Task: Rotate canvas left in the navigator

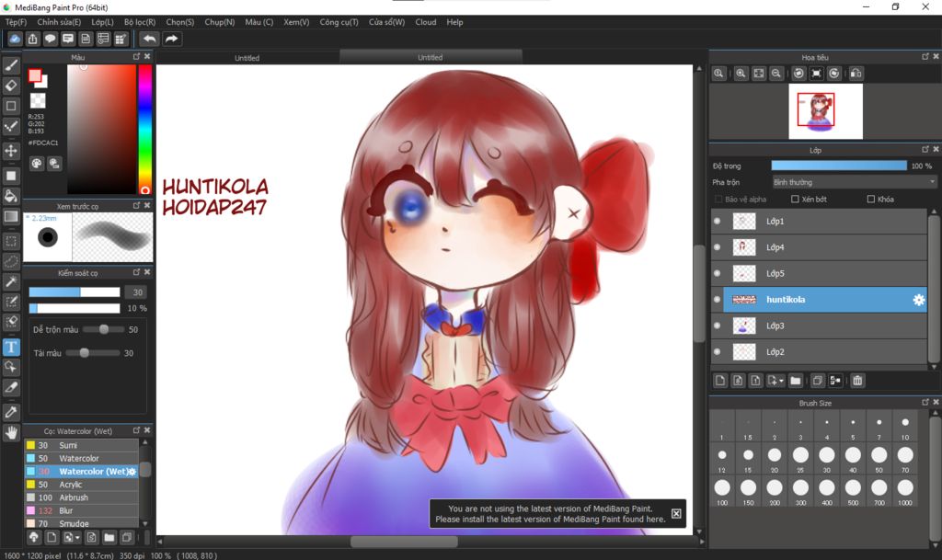Action: [798, 74]
